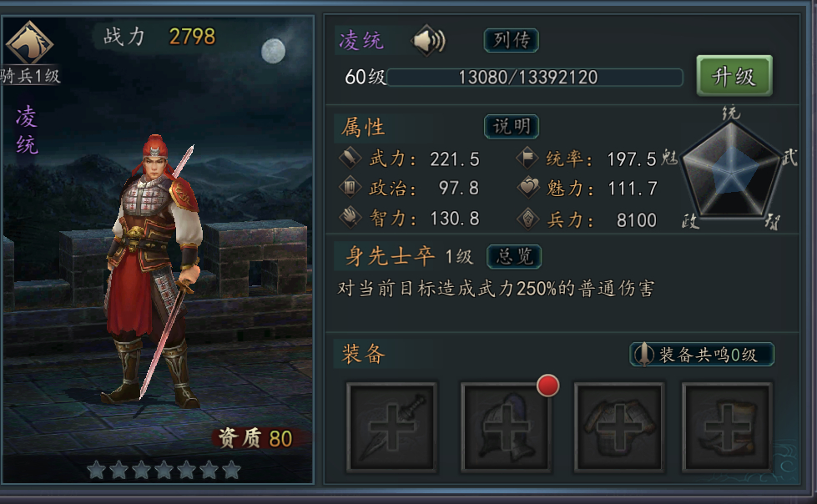Tap the 魅力 heart attribute icon
Screen dimensions: 817x504
coord(527,187)
